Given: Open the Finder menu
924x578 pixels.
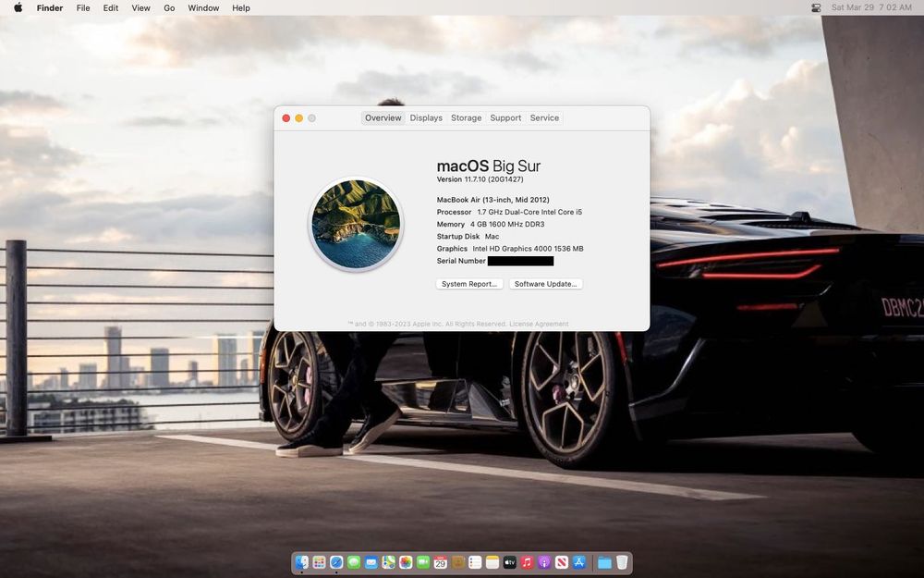Looking at the screenshot, I should point(50,7).
